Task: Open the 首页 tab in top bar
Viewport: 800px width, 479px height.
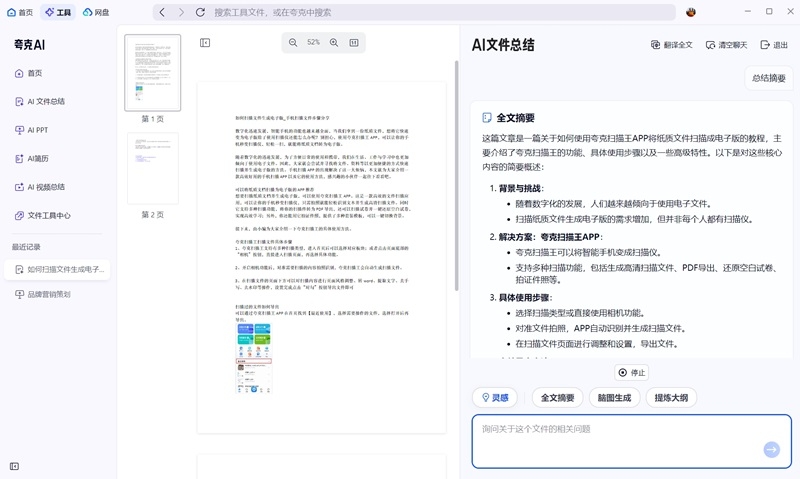Action: coord(20,12)
